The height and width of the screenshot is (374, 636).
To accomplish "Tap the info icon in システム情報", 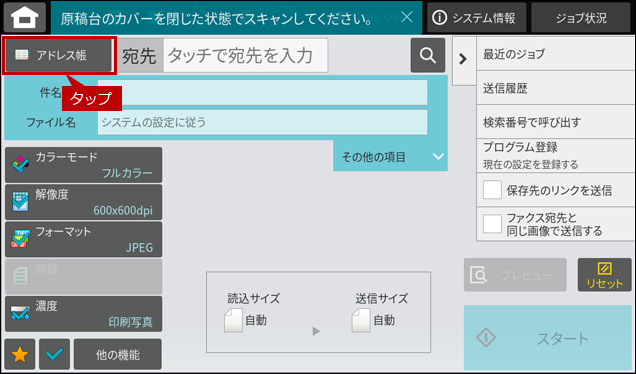I will click(x=440, y=17).
